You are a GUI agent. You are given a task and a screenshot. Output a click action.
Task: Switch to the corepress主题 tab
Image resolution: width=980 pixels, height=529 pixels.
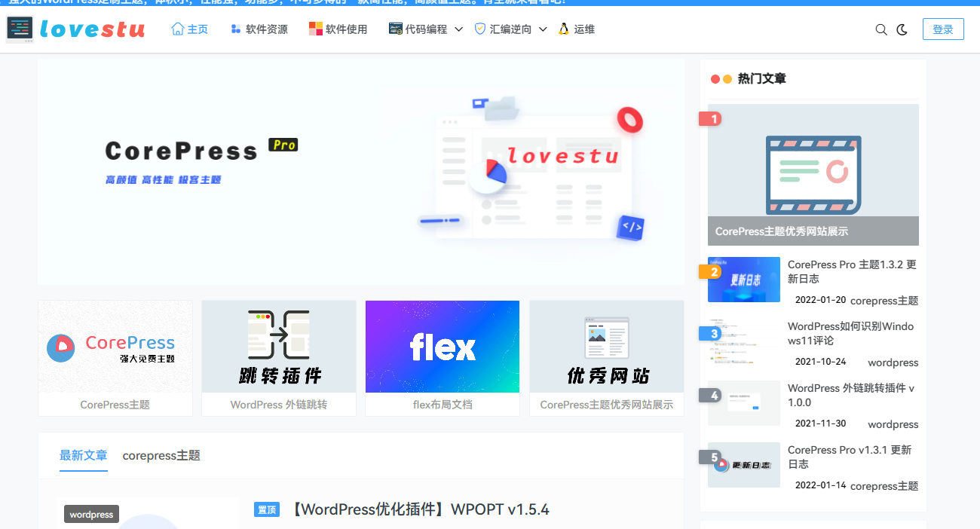pyautogui.click(x=161, y=455)
